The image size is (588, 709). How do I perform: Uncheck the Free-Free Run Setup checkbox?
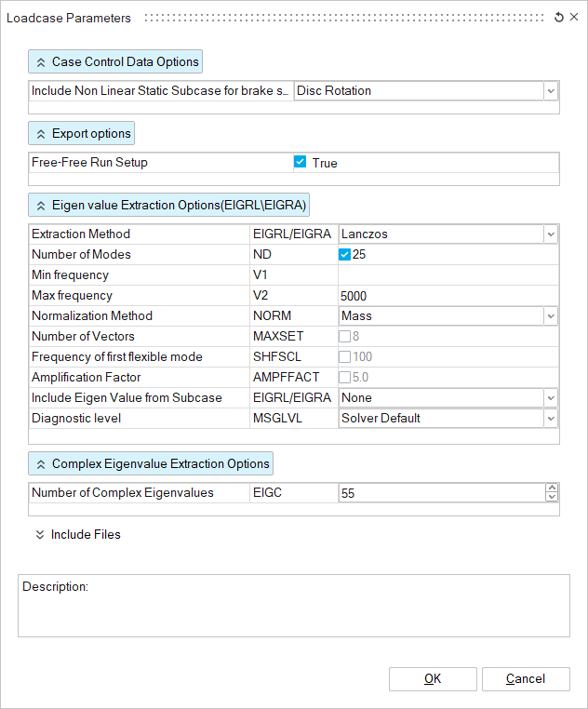pyautogui.click(x=300, y=162)
